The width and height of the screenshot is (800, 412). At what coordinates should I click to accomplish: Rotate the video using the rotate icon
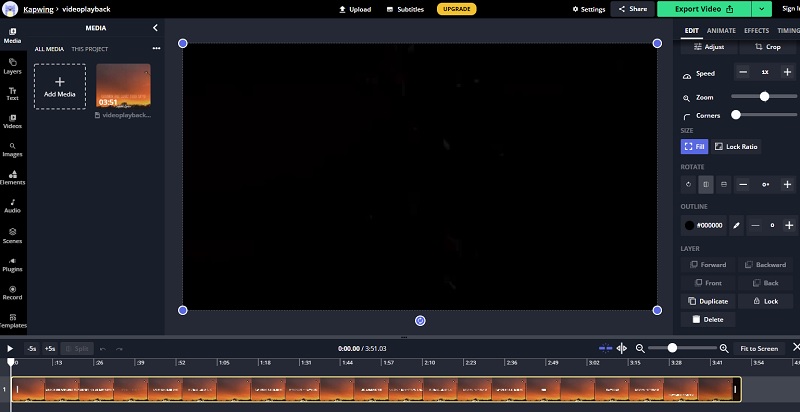click(x=688, y=185)
